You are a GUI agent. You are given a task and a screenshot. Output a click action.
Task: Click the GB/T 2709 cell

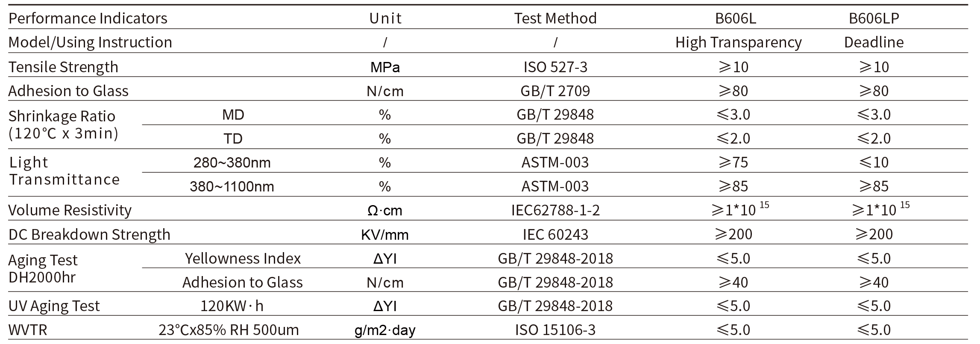pos(555,91)
